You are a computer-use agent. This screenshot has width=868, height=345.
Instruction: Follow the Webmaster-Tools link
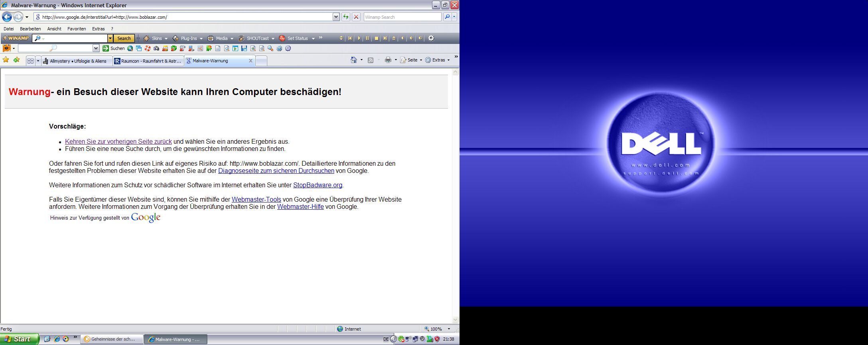[256, 199]
